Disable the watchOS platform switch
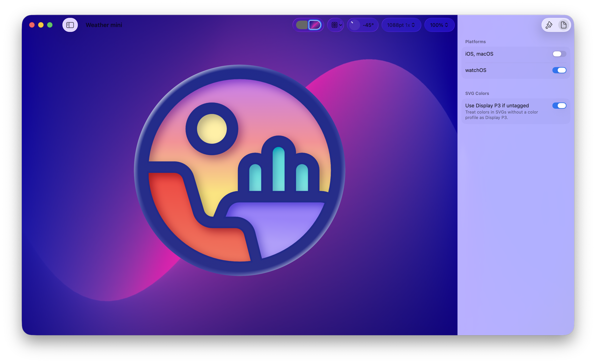This screenshot has width=596, height=364. [559, 70]
